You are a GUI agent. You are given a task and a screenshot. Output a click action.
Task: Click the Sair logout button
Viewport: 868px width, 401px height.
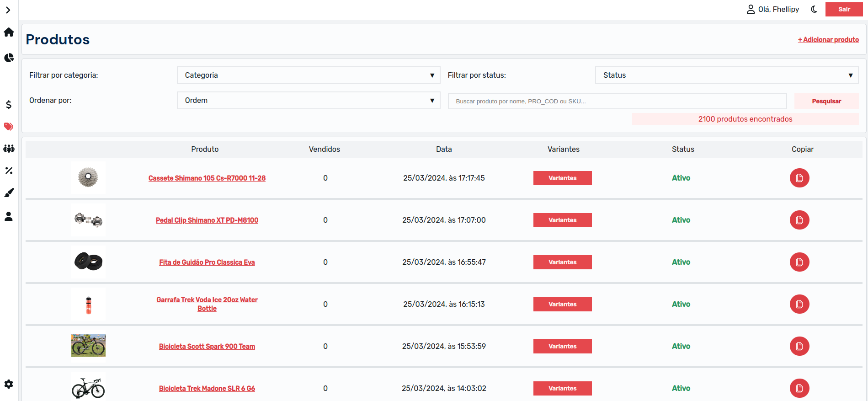coord(844,9)
